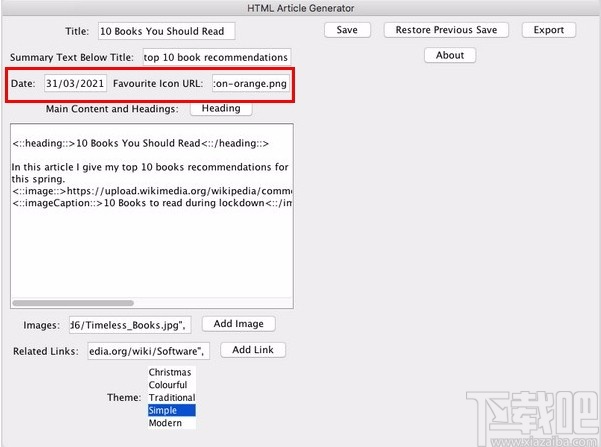Click the 'In this article I give' line
The width and height of the screenshot is (601, 447).
coord(150,167)
